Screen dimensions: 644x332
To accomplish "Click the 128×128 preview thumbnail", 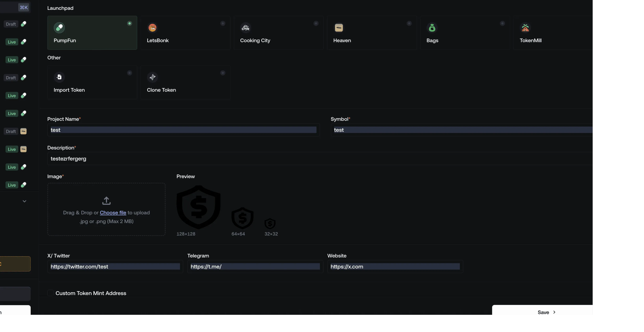I will [x=199, y=207].
